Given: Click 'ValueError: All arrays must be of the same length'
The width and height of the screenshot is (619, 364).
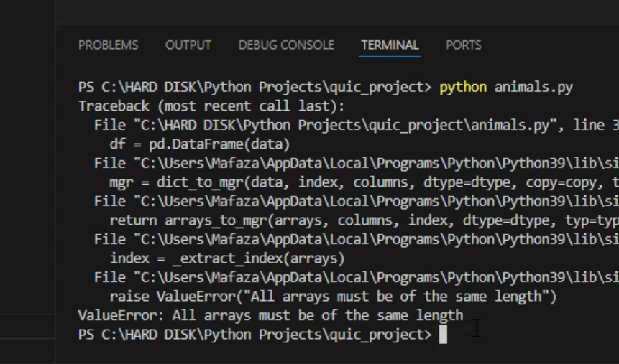Looking at the screenshot, I should pos(271,315).
